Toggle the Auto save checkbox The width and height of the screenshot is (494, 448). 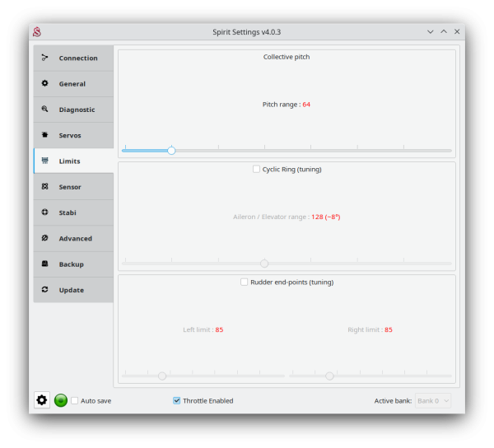click(x=75, y=400)
